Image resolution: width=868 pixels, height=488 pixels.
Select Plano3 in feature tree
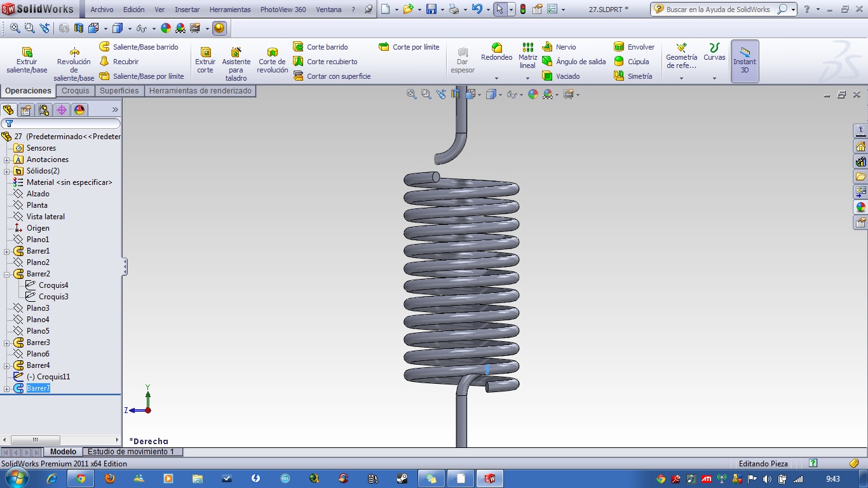(37, 308)
